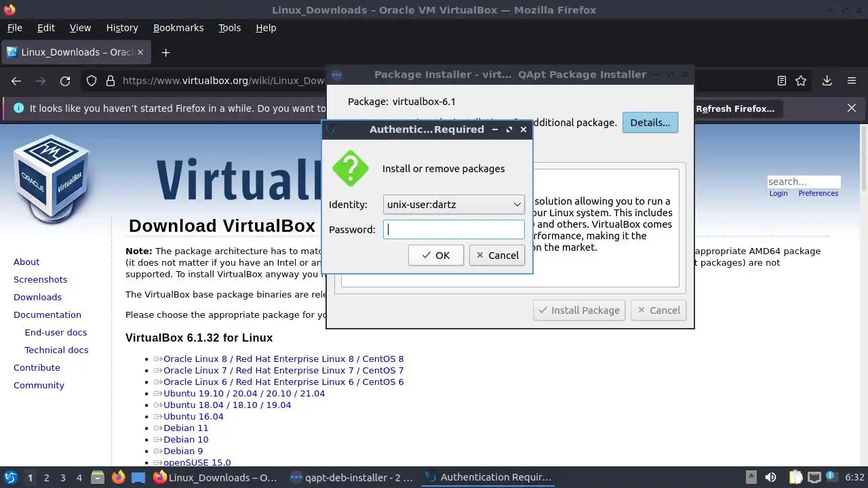
Task: Open Community sidebar link
Action: [39, 385]
